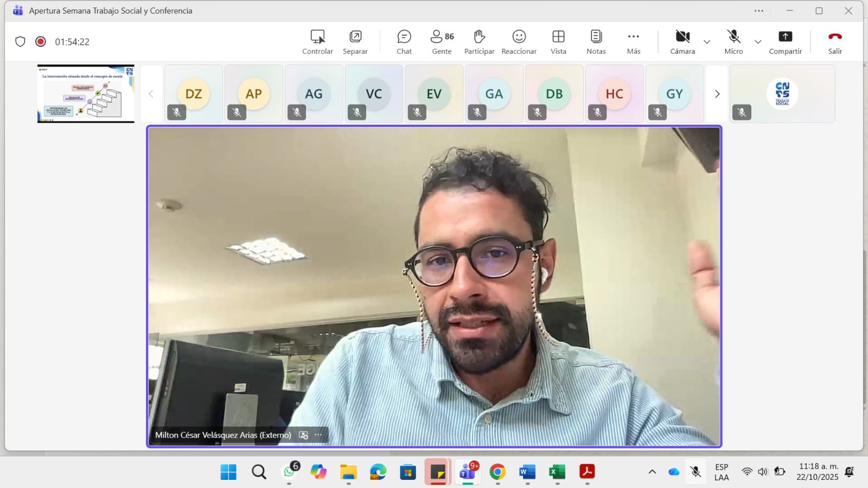Toggle the Cámara on or off
The image size is (868, 488).
pos(682,42)
